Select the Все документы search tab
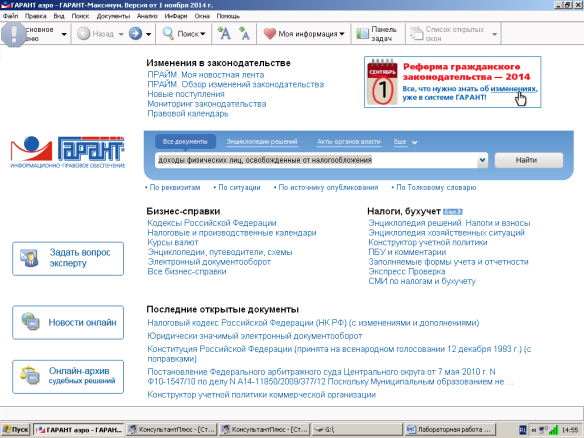Viewport: 584px width, 438px height. (x=185, y=142)
